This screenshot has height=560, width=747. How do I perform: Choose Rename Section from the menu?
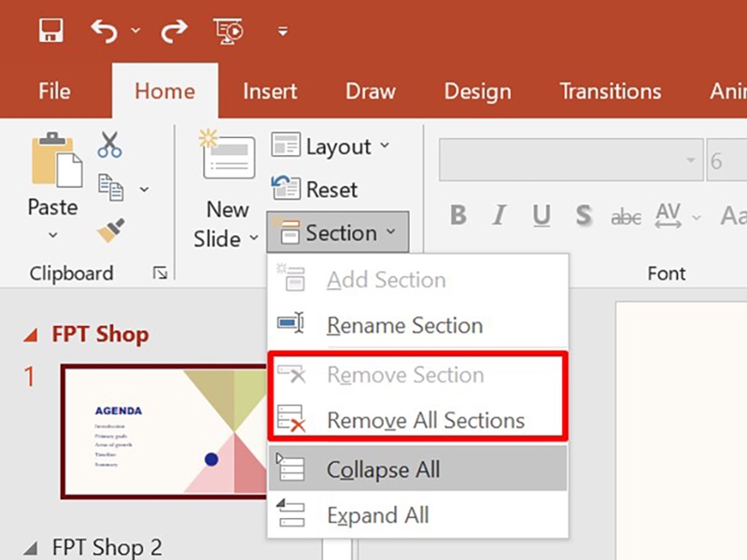pyautogui.click(x=417, y=325)
